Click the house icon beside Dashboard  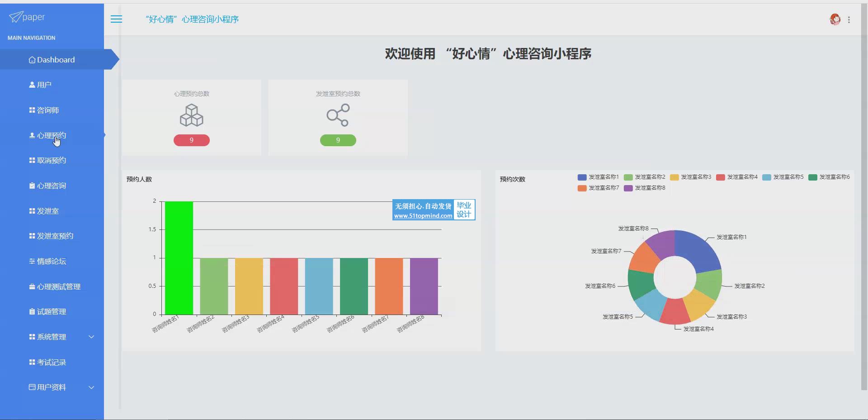point(32,60)
